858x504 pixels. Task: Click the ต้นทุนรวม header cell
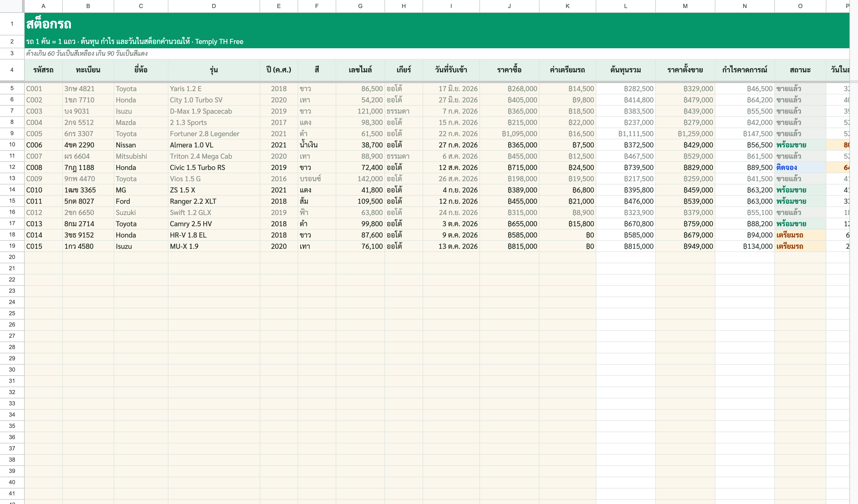[626, 70]
